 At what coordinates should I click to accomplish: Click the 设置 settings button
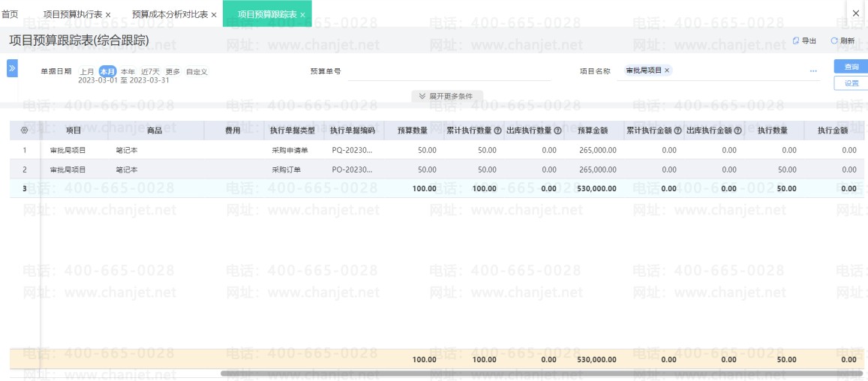click(x=851, y=83)
